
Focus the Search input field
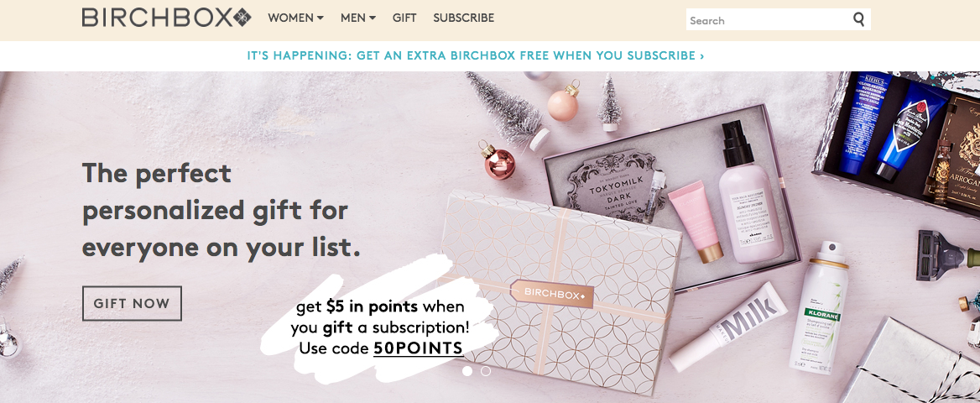pos(769,20)
